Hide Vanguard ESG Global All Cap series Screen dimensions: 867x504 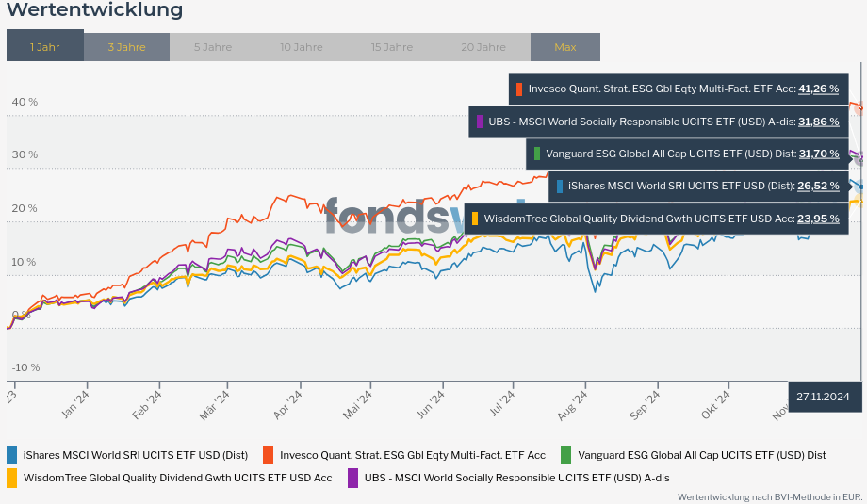click(702, 455)
